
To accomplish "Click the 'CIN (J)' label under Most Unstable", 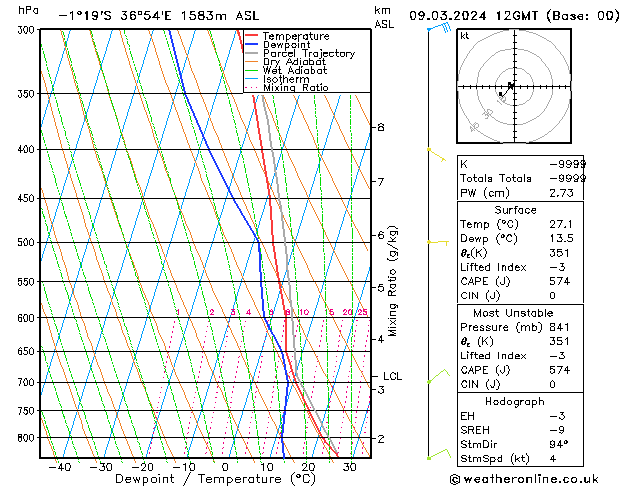I will pyautogui.click(x=480, y=385).
